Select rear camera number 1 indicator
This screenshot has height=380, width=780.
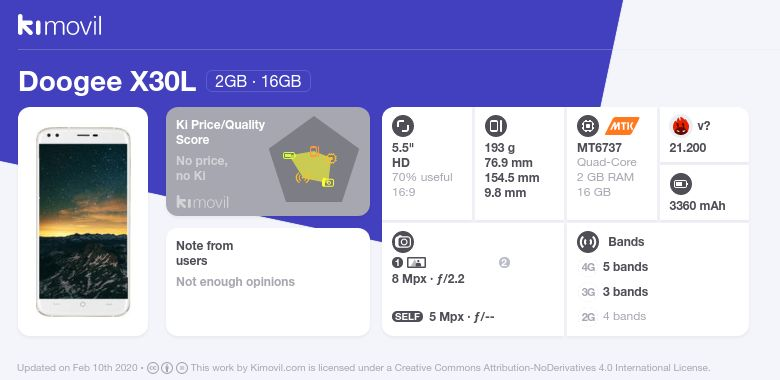pos(397,263)
